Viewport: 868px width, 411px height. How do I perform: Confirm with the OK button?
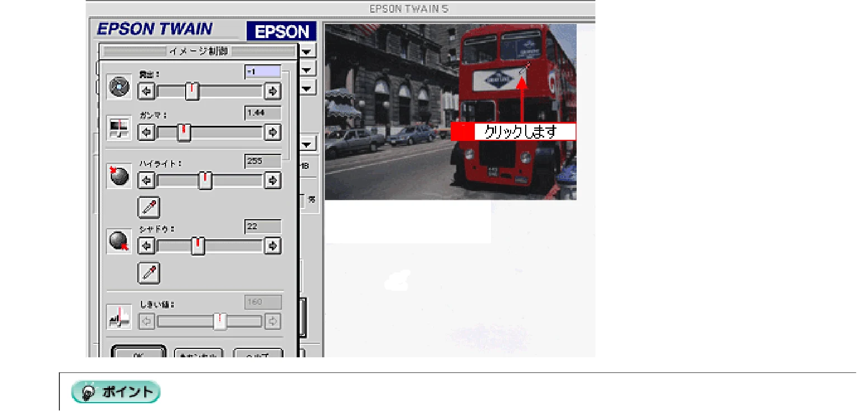[x=139, y=352]
